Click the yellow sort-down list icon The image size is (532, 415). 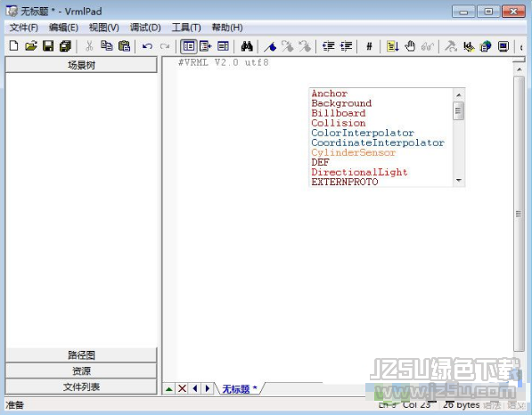(x=393, y=45)
